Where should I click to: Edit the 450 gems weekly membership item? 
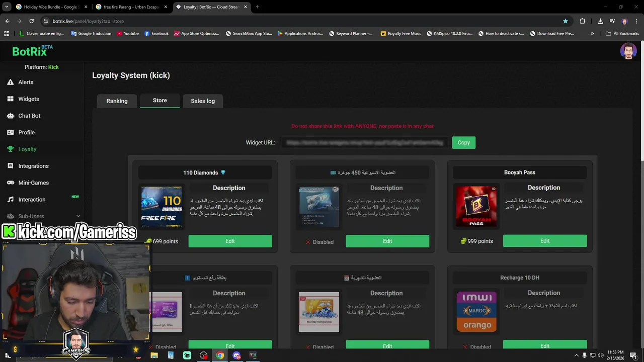pyautogui.click(x=387, y=241)
